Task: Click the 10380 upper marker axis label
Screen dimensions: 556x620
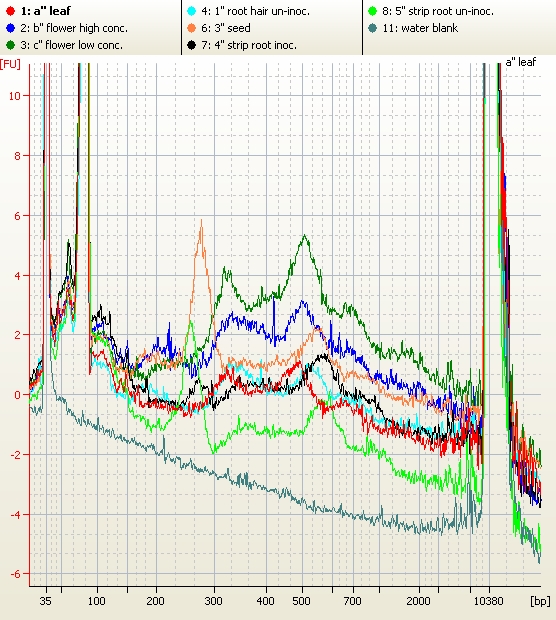Action: 488,601
